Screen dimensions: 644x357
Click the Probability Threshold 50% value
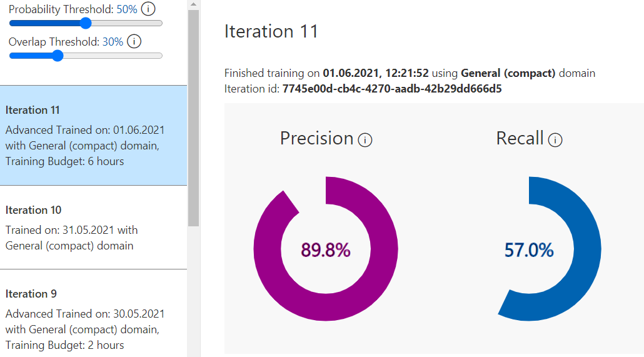pos(127,9)
